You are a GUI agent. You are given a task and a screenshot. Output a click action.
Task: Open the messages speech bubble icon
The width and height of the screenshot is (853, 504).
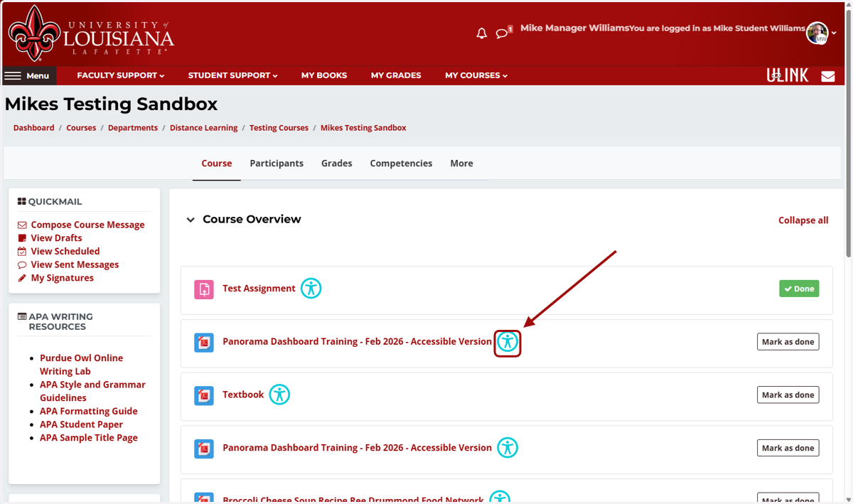pos(503,33)
